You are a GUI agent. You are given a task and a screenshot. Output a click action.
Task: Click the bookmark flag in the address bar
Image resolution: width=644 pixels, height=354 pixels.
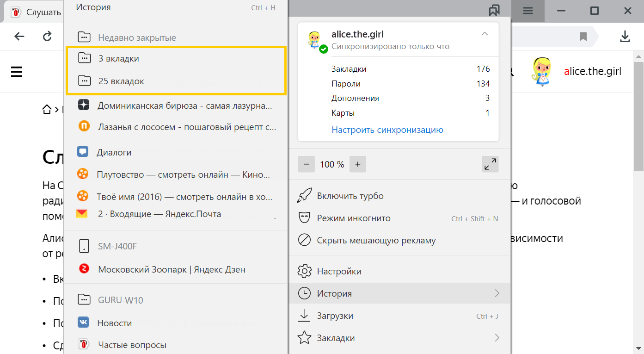point(583,37)
